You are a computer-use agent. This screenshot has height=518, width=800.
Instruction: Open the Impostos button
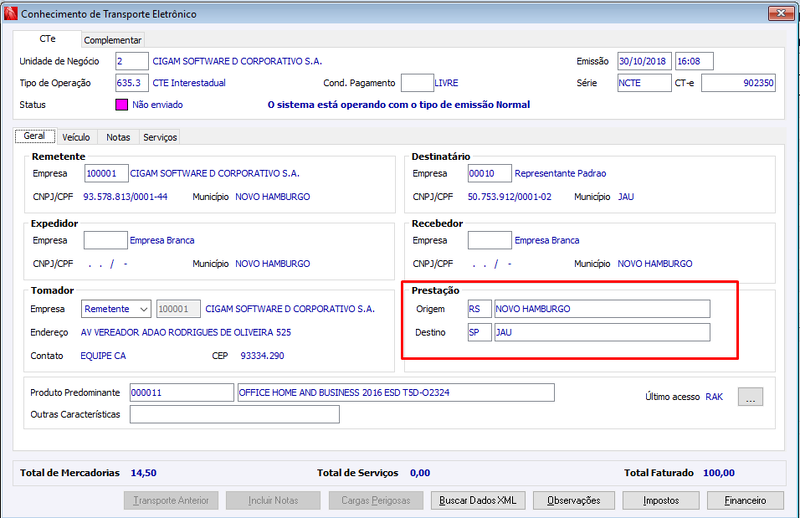[x=661, y=501]
